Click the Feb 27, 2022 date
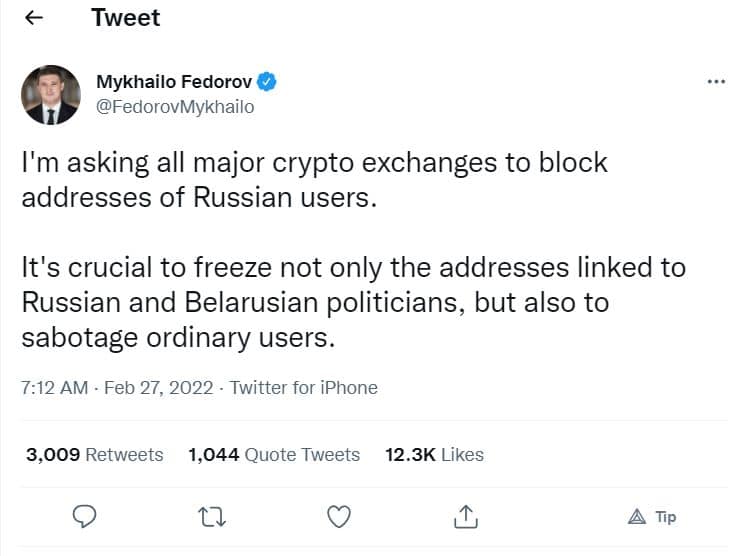The image size is (746, 556). (160, 388)
